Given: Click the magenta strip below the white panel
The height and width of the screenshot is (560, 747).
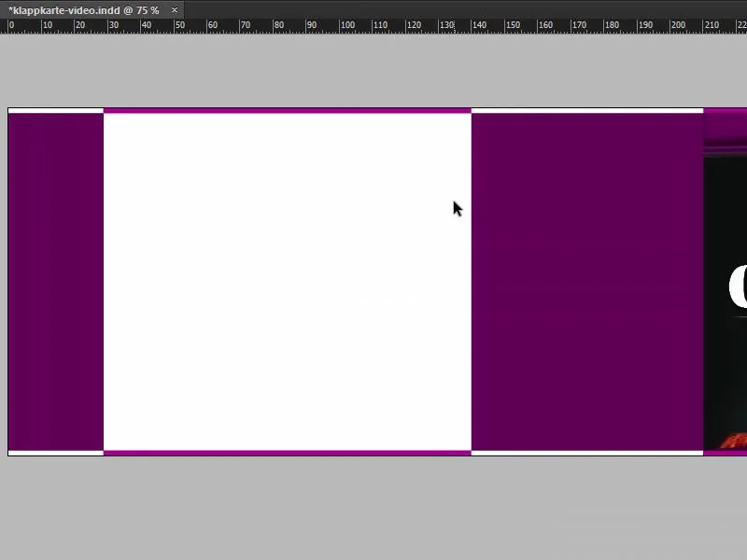Looking at the screenshot, I should point(288,453).
